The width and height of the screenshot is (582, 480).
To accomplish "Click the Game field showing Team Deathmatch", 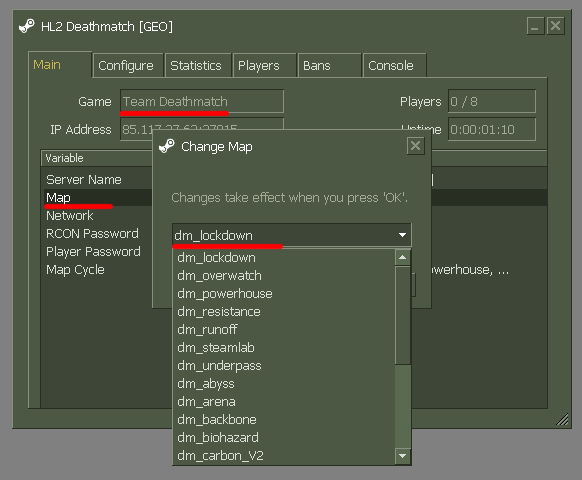I will [202, 101].
